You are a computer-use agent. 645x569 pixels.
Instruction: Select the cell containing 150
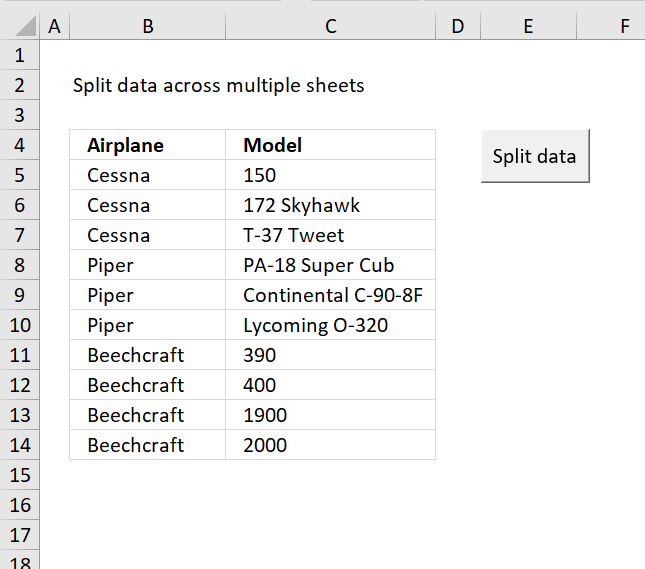[331, 175]
